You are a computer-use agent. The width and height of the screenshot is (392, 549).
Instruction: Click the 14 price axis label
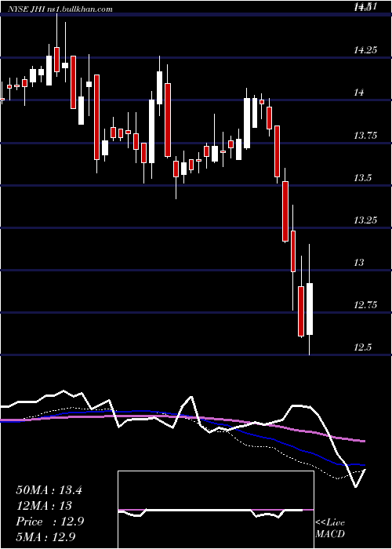(359, 93)
